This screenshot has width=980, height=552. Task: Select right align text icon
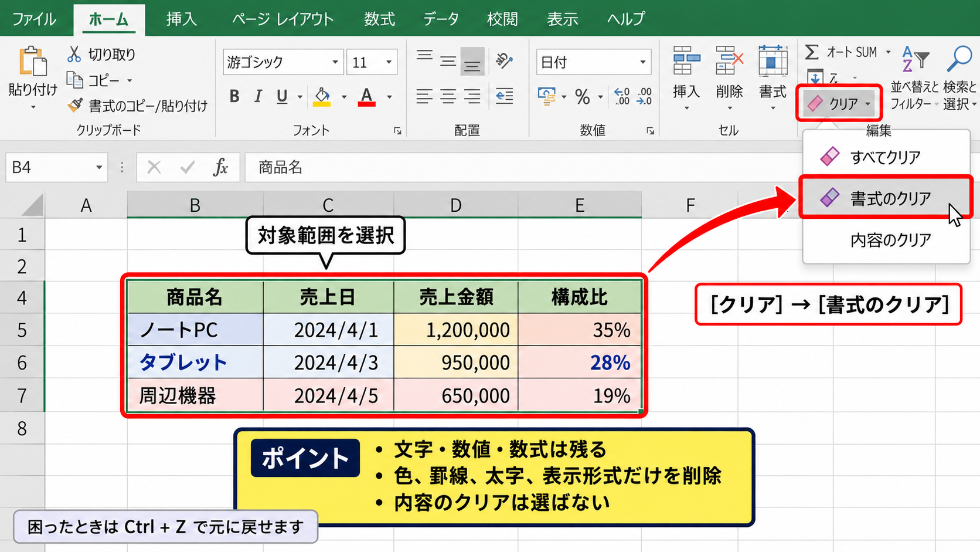coord(472,96)
